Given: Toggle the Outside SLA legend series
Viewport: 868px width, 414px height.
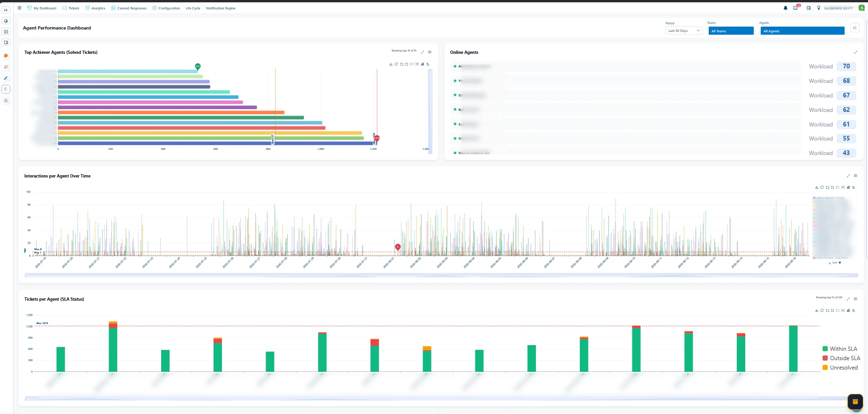Looking at the screenshot, I should [841, 358].
